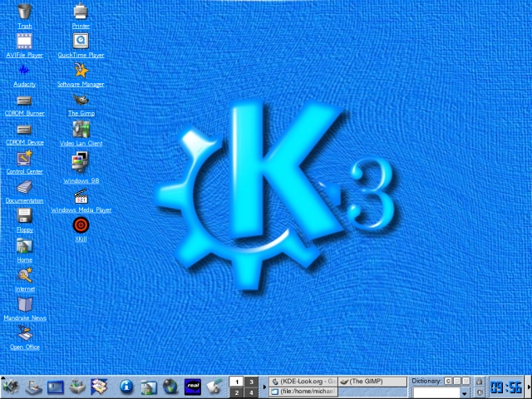Expand the window list arrow before taskbar
This screenshot has height=399, width=532.
point(264,387)
